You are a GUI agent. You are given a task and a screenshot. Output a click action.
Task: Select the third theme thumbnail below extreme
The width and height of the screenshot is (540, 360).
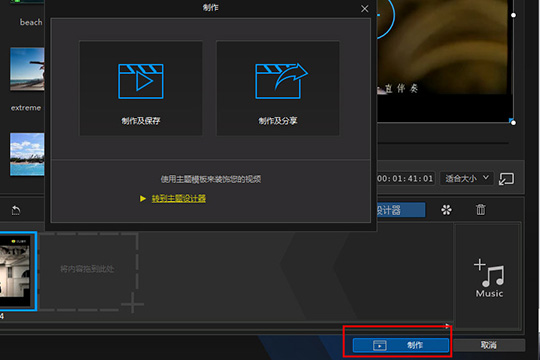[27, 154]
